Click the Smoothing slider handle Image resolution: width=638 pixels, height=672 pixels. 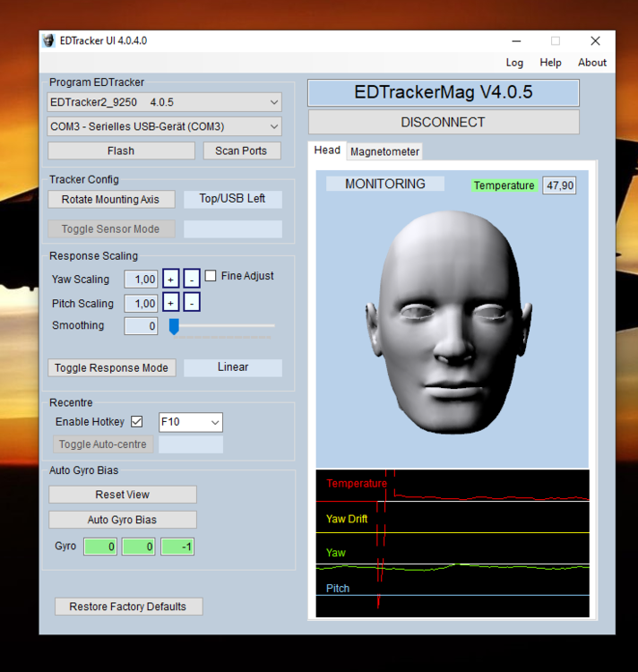click(174, 326)
